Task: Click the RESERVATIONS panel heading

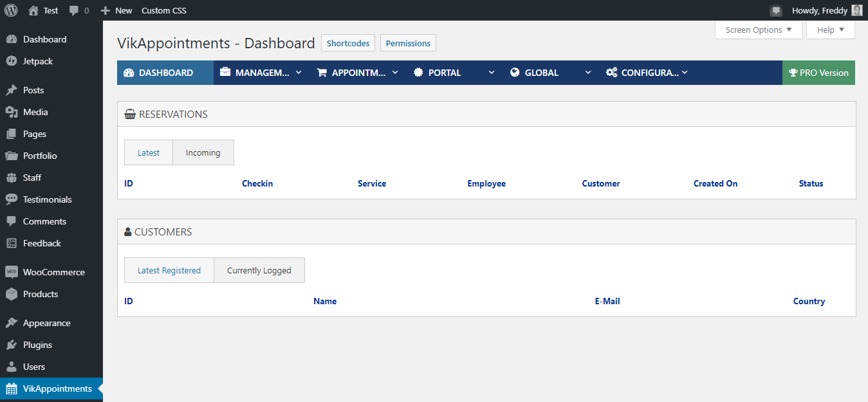Action: coord(173,114)
